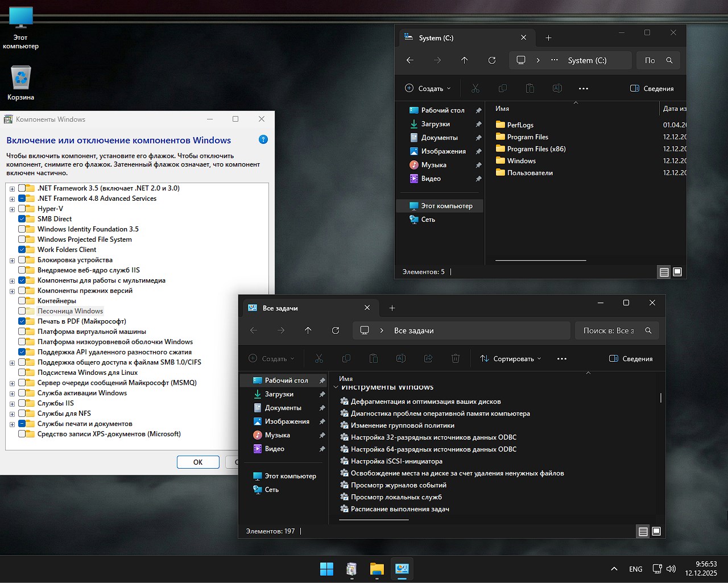Click the search field Поиск в: Все задачи
728x583 pixels.
pyautogui.click(x=609, y=330)
